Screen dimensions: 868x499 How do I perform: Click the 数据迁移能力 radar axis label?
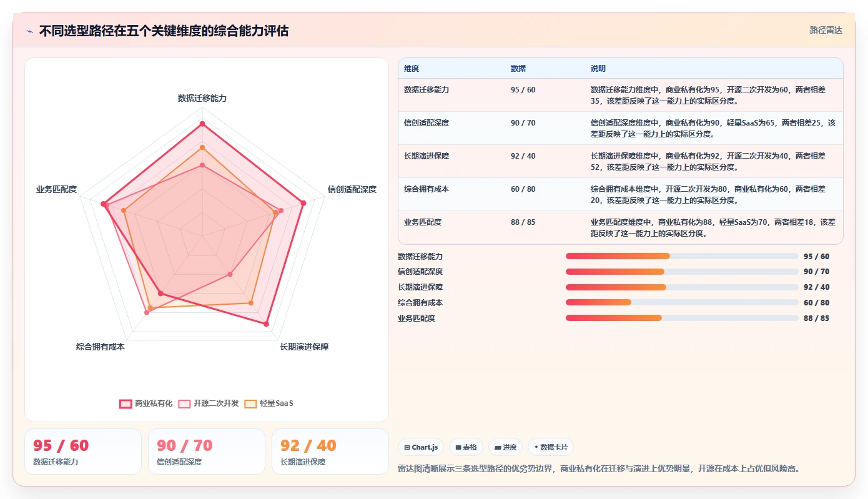point(202,98)
